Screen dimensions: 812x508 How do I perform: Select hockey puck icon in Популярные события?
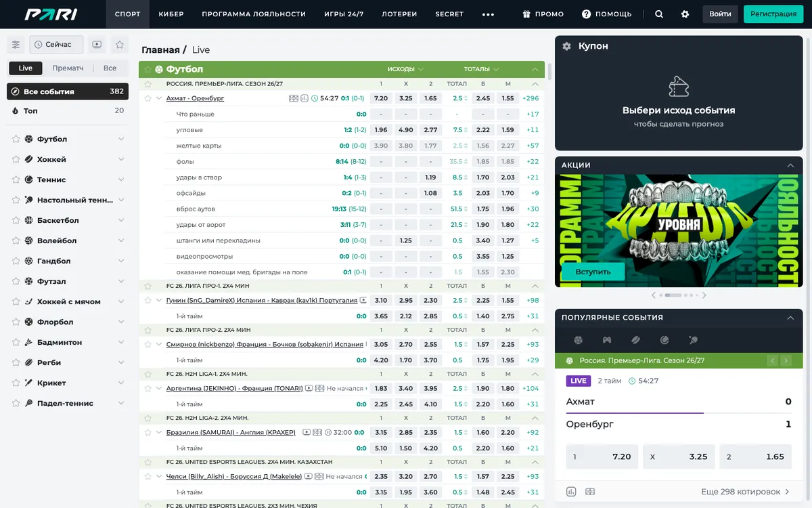635,340
